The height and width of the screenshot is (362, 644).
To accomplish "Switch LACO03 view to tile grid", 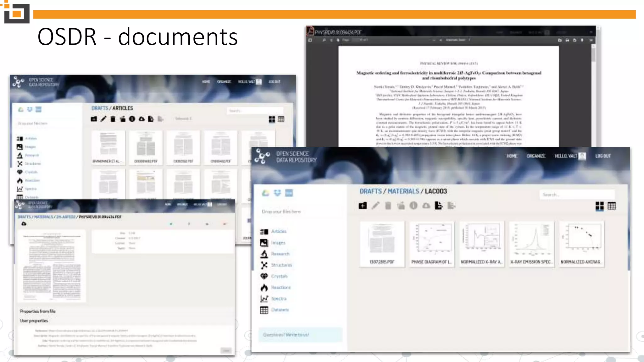I will (600, 206).
